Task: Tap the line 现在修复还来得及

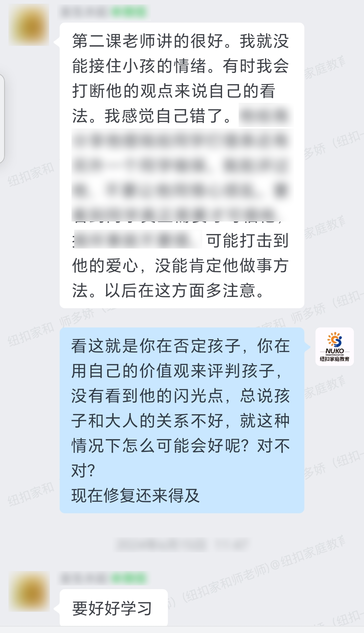Action: (135, 495)
